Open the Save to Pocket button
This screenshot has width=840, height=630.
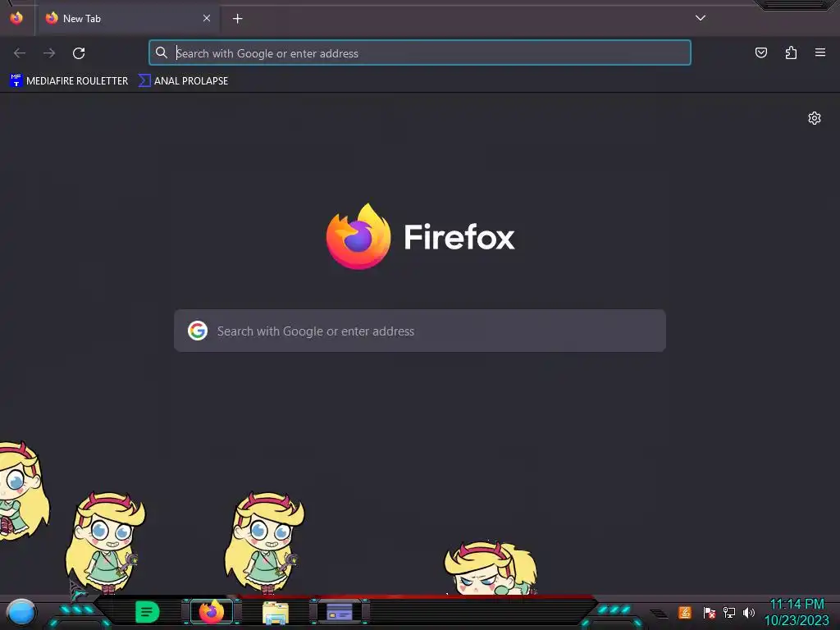pos(760,52)
